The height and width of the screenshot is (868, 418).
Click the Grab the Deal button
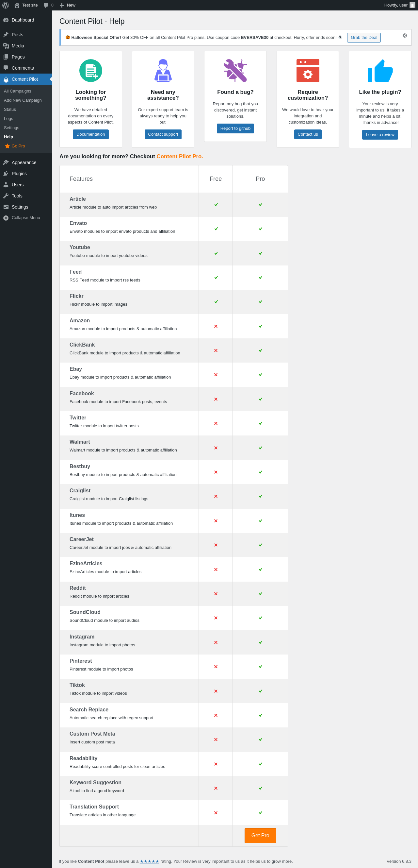(363, 37)
